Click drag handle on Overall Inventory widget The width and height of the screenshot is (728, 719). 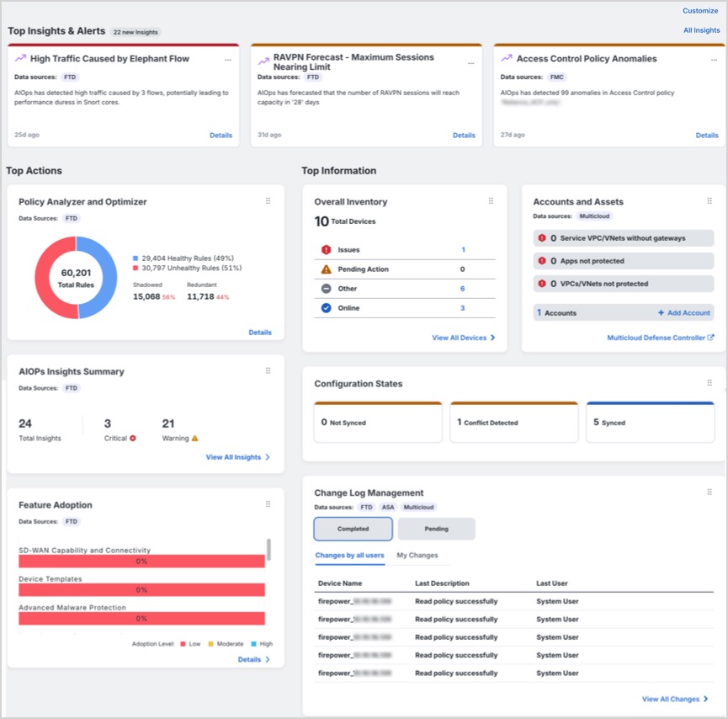click(x=491, y=201)
